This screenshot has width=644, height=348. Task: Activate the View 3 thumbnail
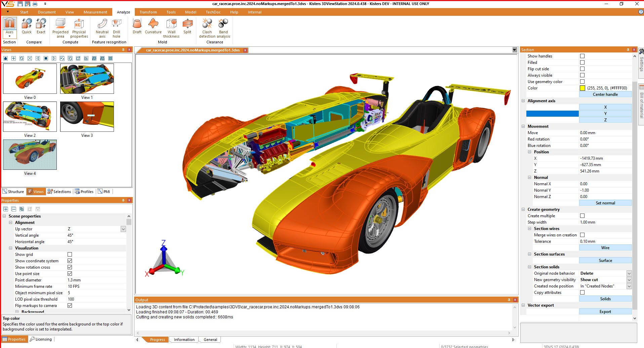(87, 117)
